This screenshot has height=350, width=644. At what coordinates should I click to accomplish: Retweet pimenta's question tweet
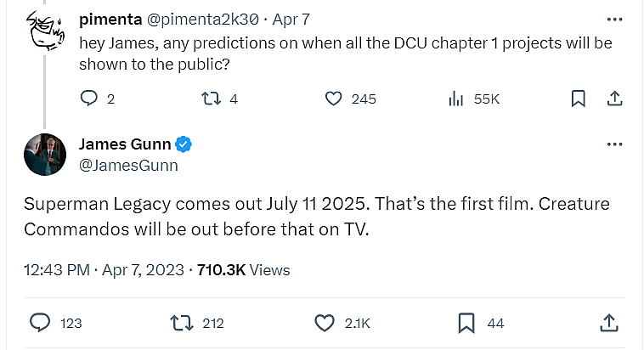click(209, 99)
